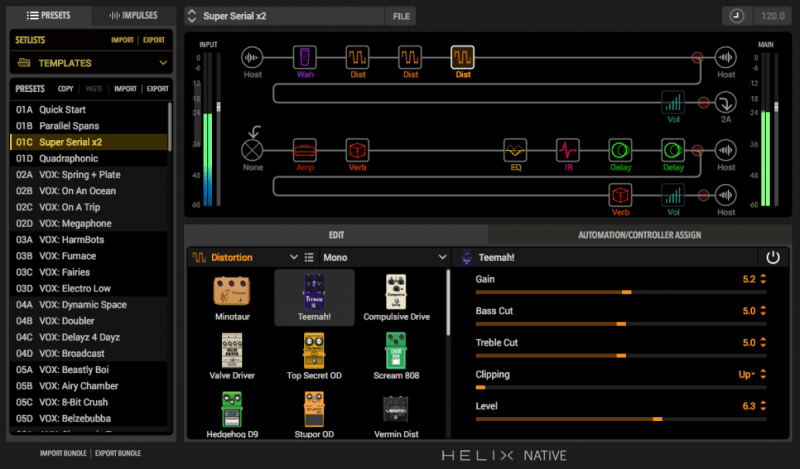Screen dimensions: 800x469
Task: Open the File menu
Action: point(401,16)
